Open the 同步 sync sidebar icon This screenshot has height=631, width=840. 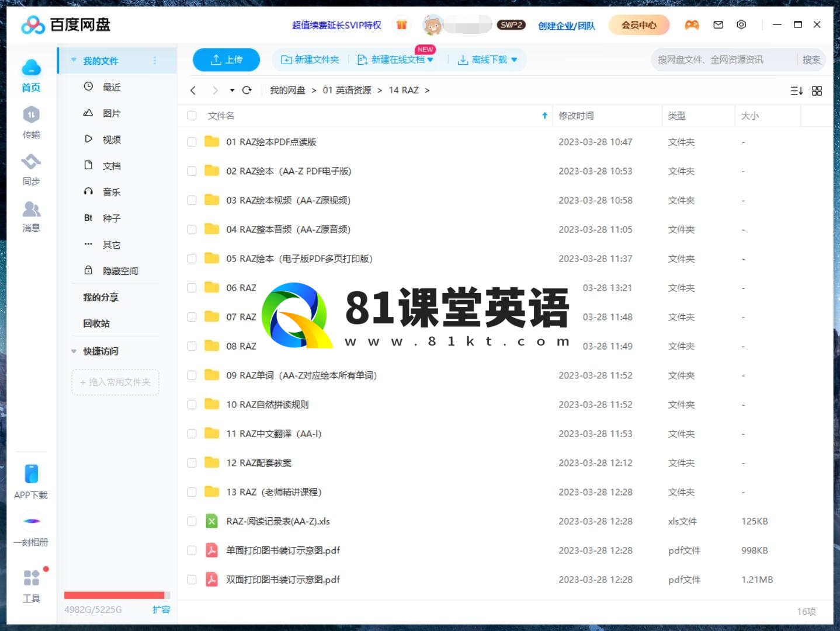(x=31, y=169)
